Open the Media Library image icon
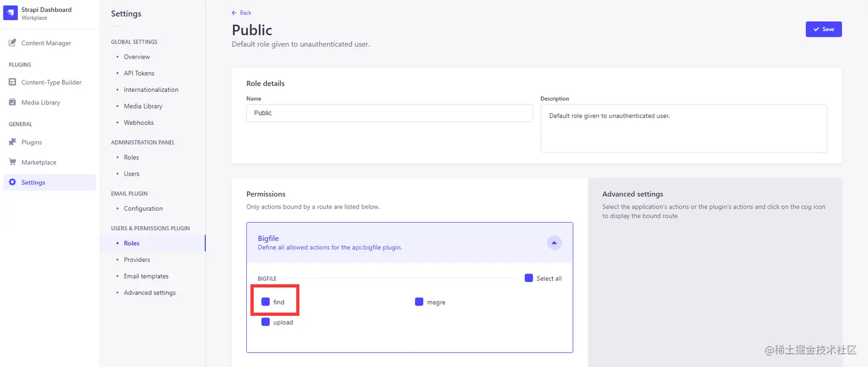Viewport: 868px width, 367px height. 12,102
